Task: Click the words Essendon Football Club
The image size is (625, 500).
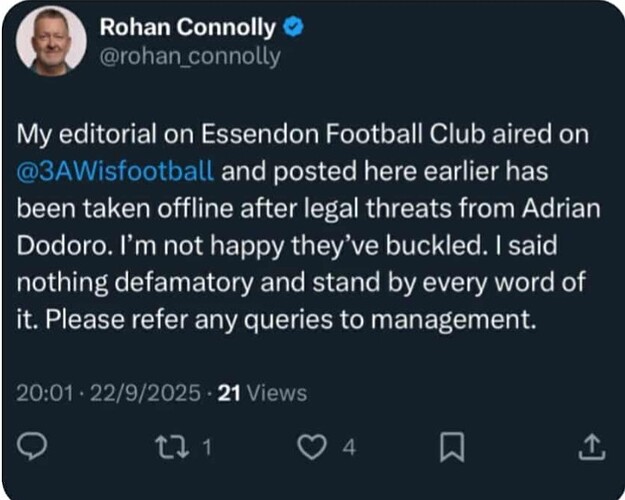Action: point(342,134)
